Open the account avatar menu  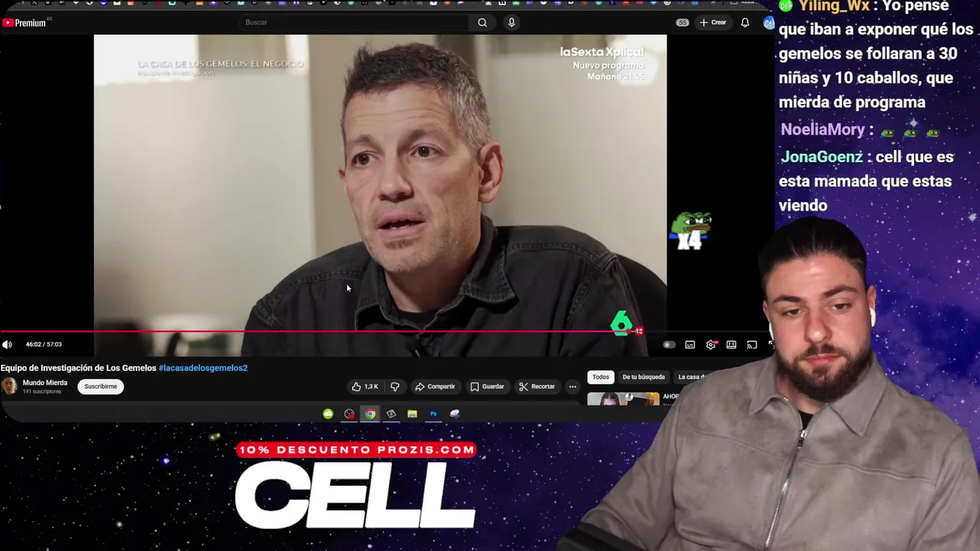click(769, 23)
